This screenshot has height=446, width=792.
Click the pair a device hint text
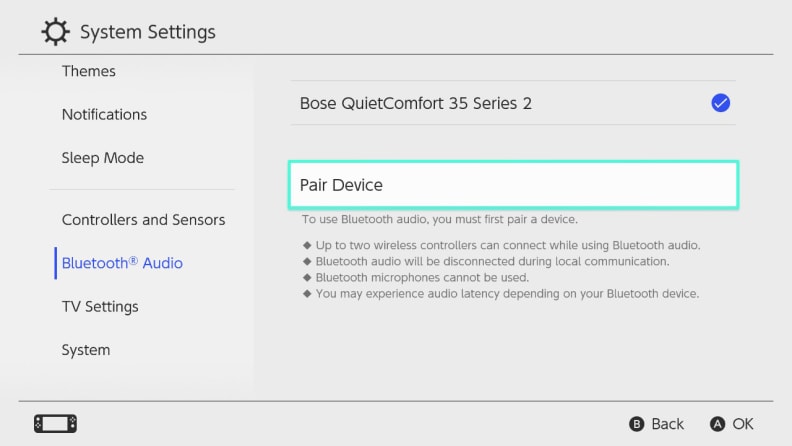point(439,219)
